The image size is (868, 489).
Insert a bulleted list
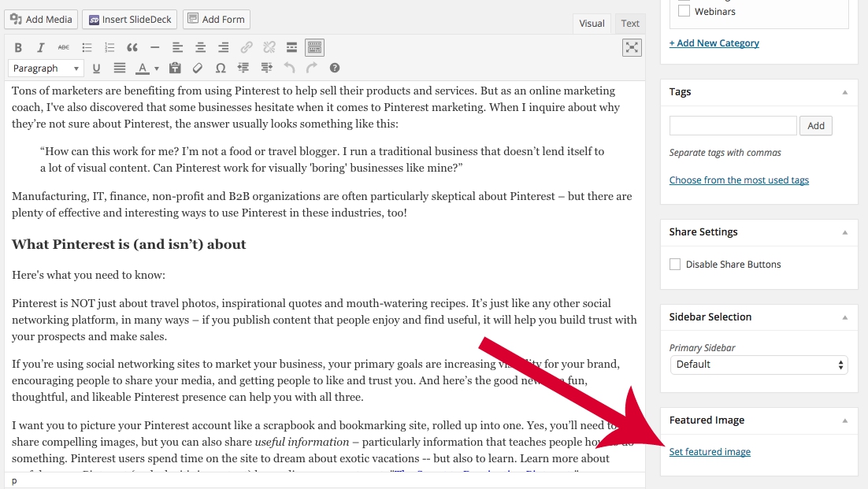[x=87, y=47]
